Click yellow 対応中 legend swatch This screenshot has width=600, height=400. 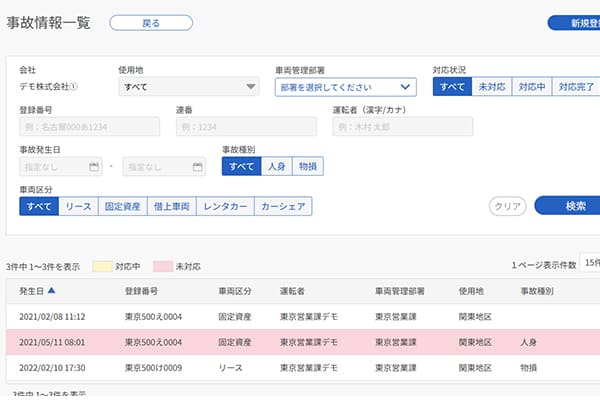coord(103,266)
